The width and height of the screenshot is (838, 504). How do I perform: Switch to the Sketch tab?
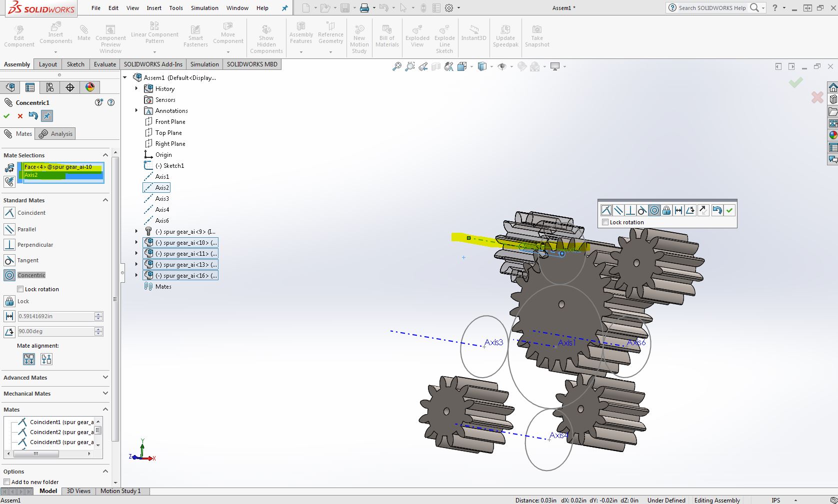(75, 64)
